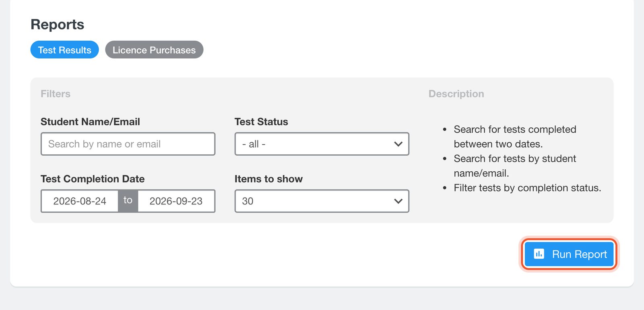Click 'Search for tests completed between two dates.'
The width and height of the screenshot is (644, 310).
click(x=515, y=137)
